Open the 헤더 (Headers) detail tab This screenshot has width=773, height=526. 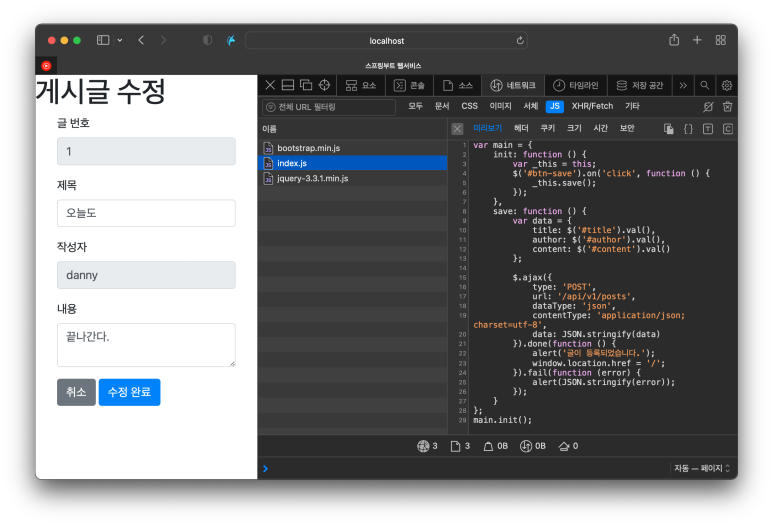pos(521,128)
